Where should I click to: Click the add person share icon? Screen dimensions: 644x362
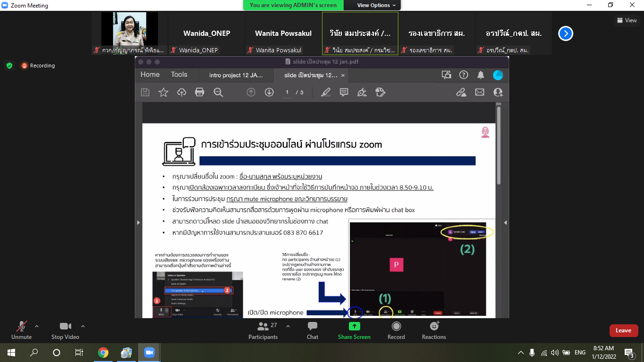(x=498, y=92)
